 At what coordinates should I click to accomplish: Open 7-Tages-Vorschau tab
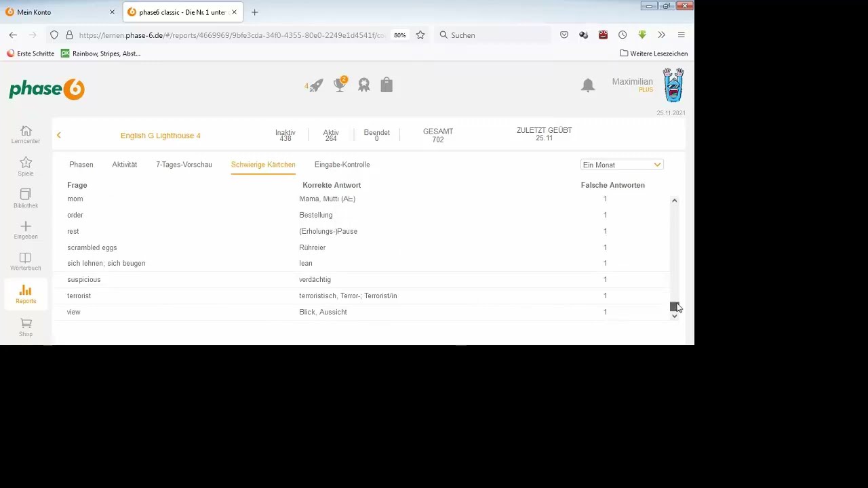coord(184,165)
